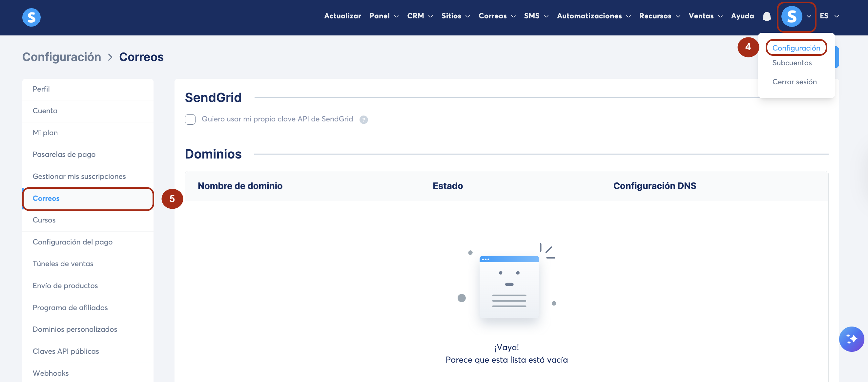Open the notifications bell

[767, 16]
